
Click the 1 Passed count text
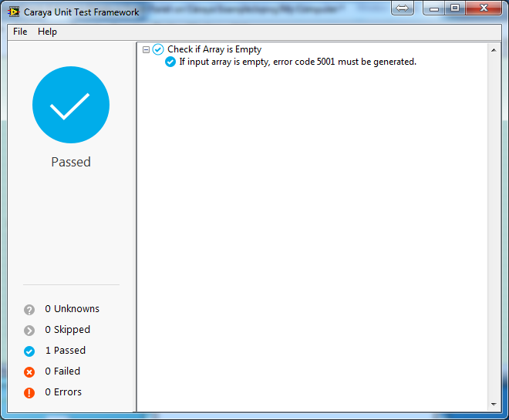click(66, 351)
